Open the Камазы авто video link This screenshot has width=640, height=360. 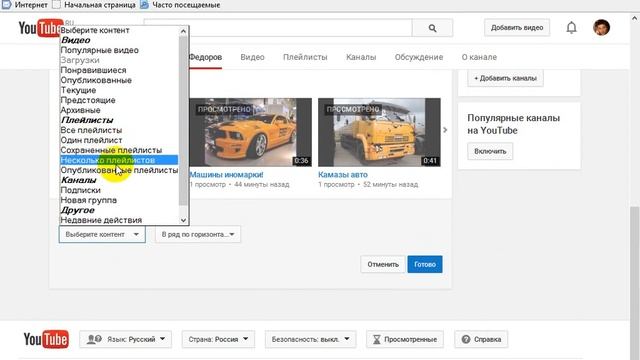[343, 175]
